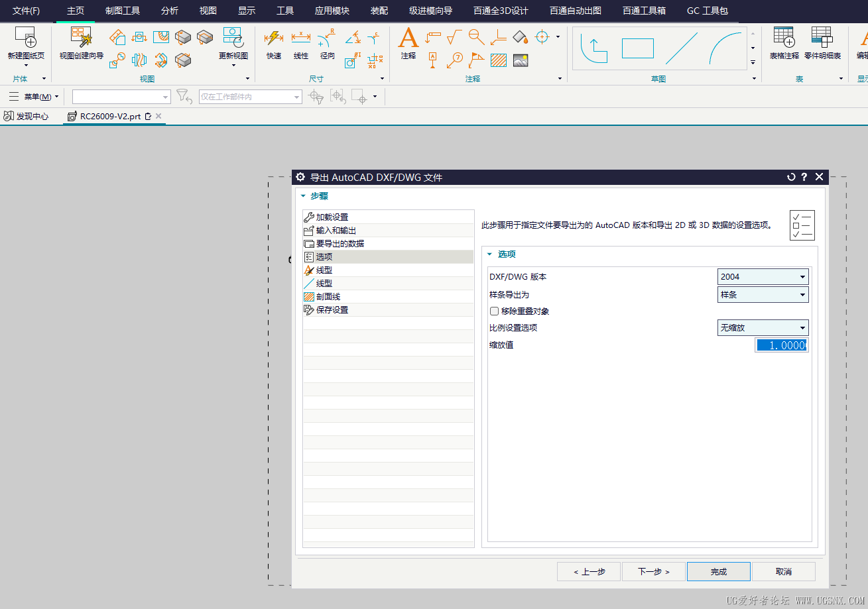Select the Chamfer dimension icon
This screenshot has height=609, width=868.
tap(375, 37)
